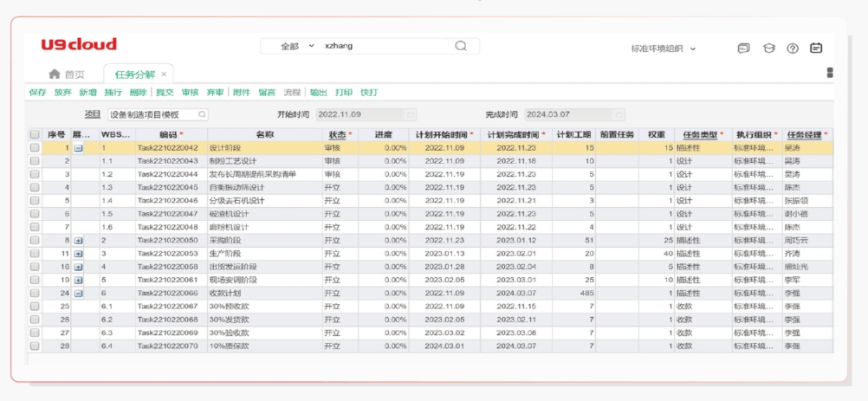Check the row for 制粉工艺设计

click(x=35, y=161)
